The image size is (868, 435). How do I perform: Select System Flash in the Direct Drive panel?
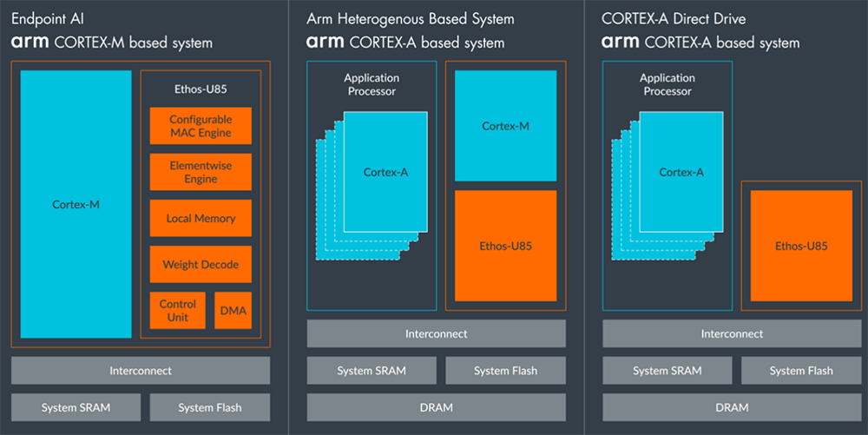[801, 371]
